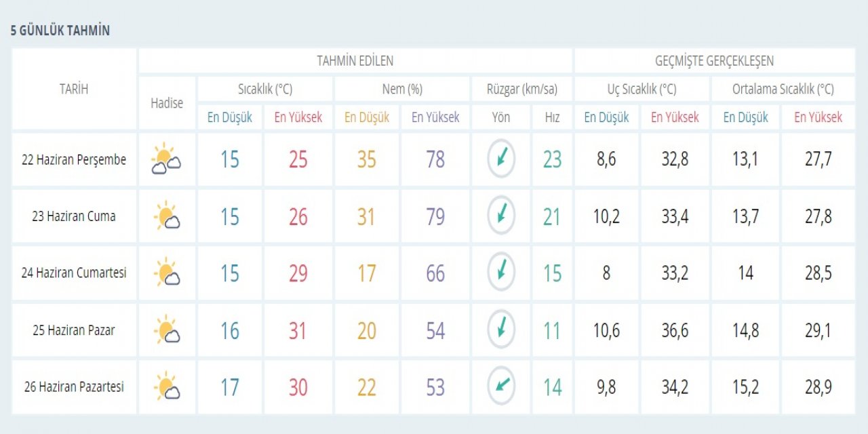Click the 24 Haziran Cumartesi weather icon

[x=166, y=273]
